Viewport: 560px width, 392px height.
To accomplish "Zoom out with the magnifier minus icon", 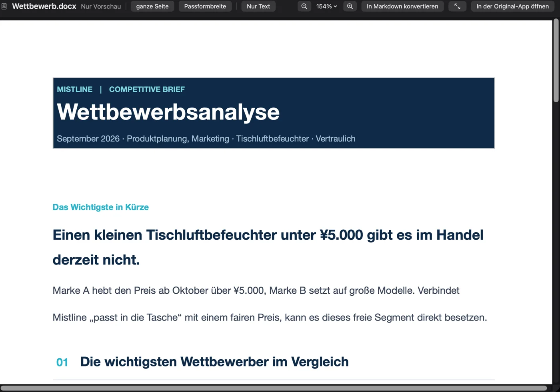I will coord(304,6).
